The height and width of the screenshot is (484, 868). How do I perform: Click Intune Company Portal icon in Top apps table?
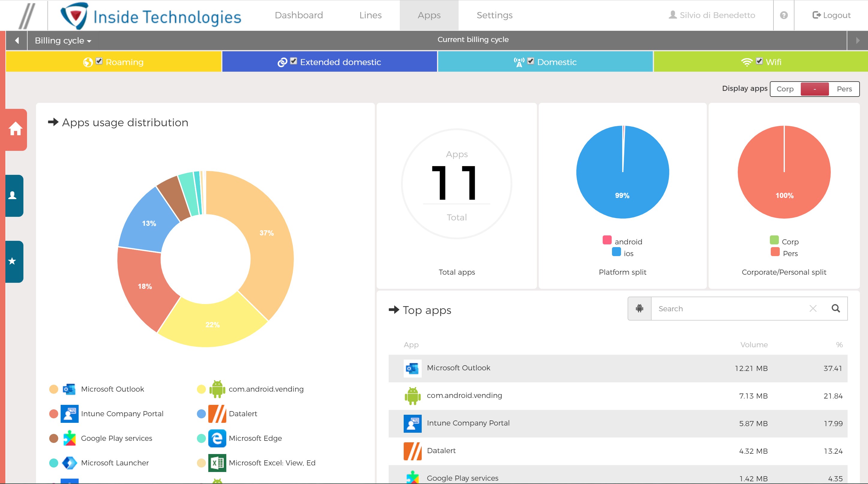412,423
